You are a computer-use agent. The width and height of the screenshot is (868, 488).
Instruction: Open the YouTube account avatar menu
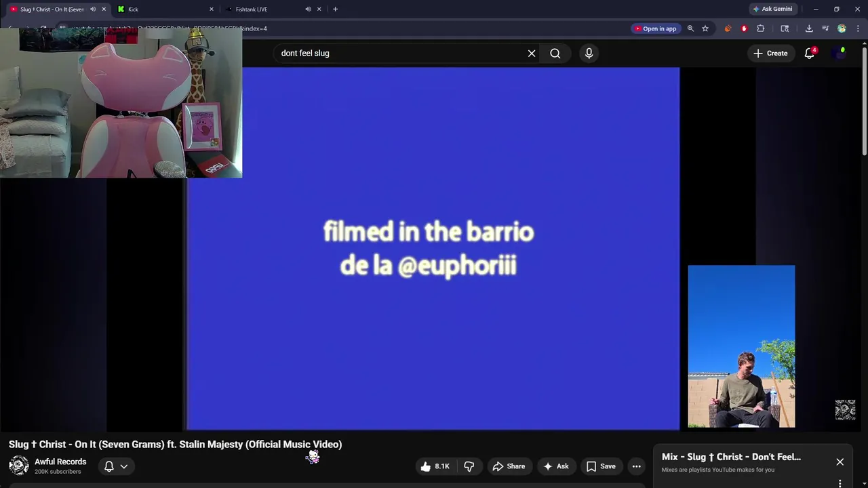click(841, 53)
